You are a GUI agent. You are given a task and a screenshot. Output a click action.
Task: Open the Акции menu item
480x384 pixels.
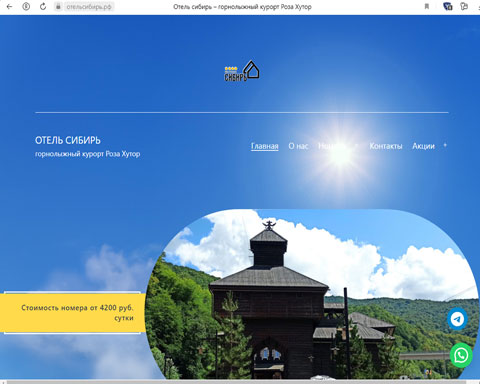tap(423, 146)
